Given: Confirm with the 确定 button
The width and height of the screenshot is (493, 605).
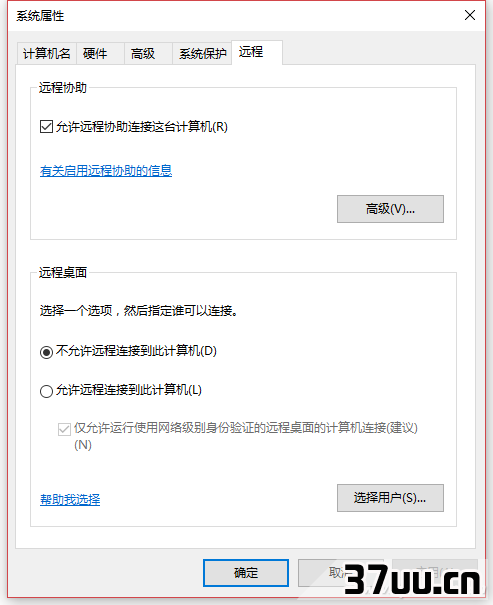Looking at the screenshot, I should [x=246, y=573].
